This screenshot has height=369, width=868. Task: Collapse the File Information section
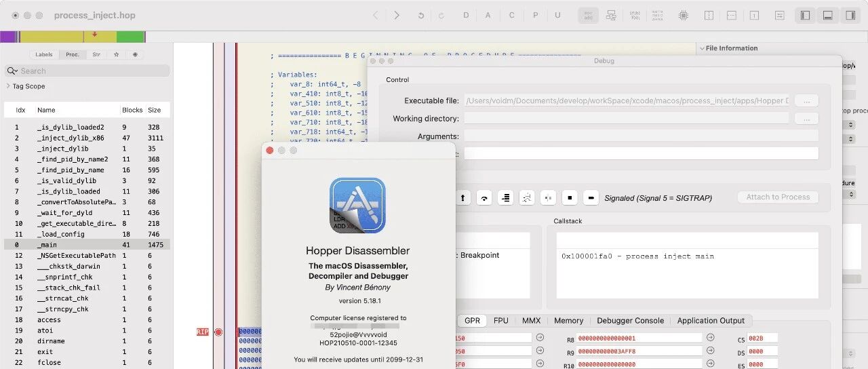[701, 48]
